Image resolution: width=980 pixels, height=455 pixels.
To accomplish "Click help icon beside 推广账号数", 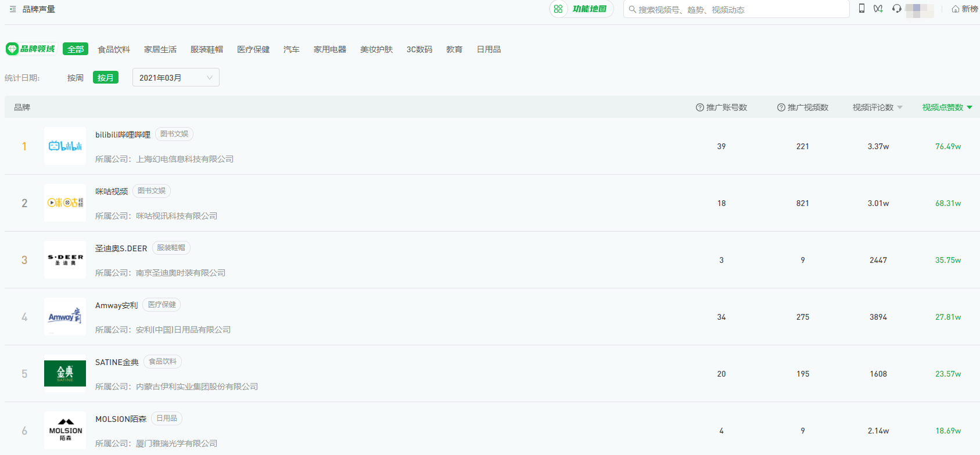I will [700, 107].
